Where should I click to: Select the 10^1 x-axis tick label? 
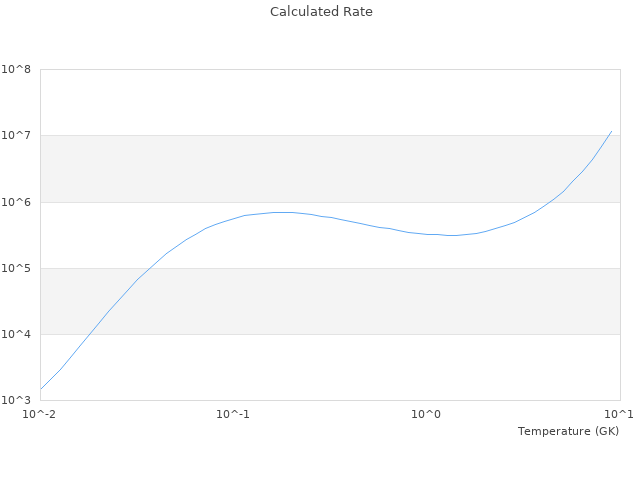pos(618,414)
